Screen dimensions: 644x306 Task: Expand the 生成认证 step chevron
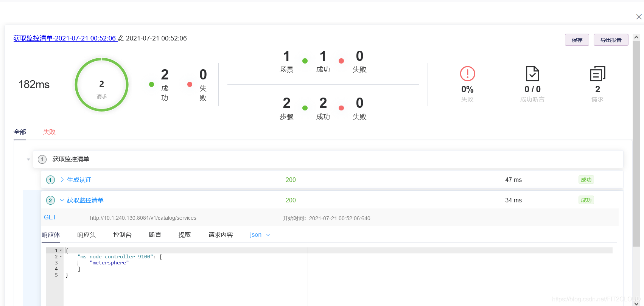click(62, 180)
